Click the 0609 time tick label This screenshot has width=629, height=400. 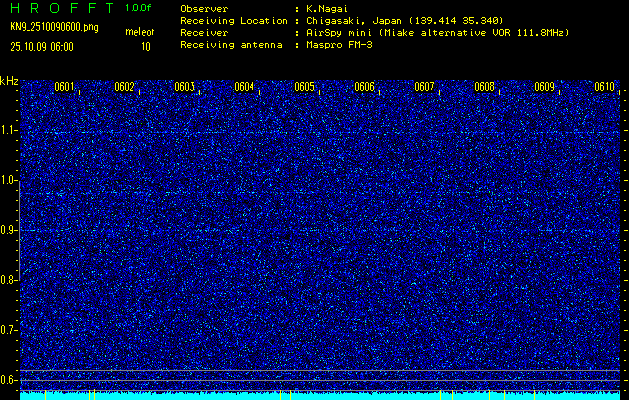click(x=544, y=87)
